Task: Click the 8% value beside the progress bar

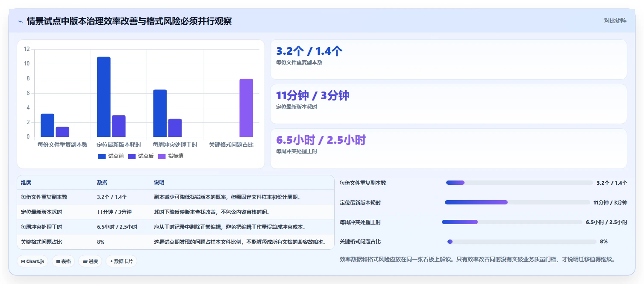Action: [604, 242]
